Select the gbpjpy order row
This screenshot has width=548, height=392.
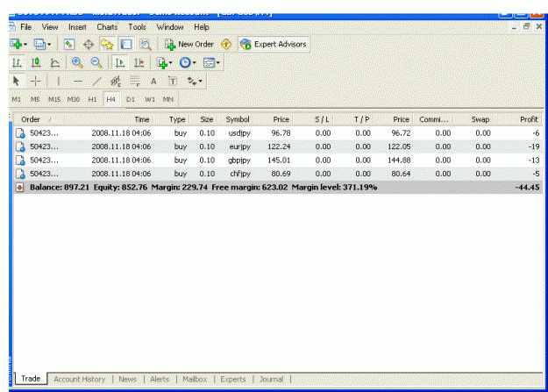(x=278, y=160)
